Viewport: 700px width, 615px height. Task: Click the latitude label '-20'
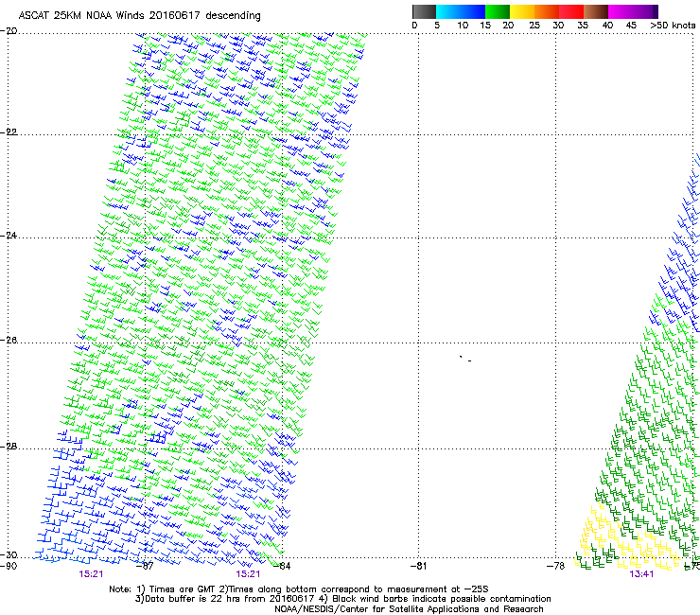click(9, 31)
